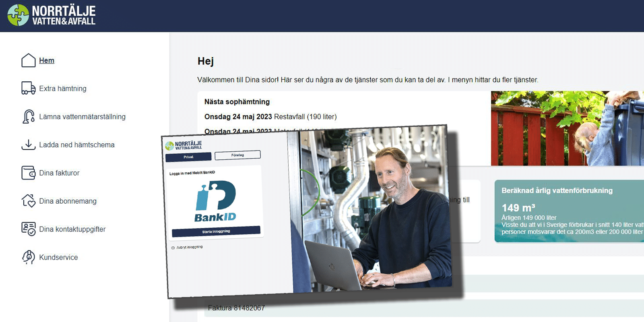Screen dimensions: 644x322
Task: Select the Företag tab in login overlay
Action: pos(237,155)
